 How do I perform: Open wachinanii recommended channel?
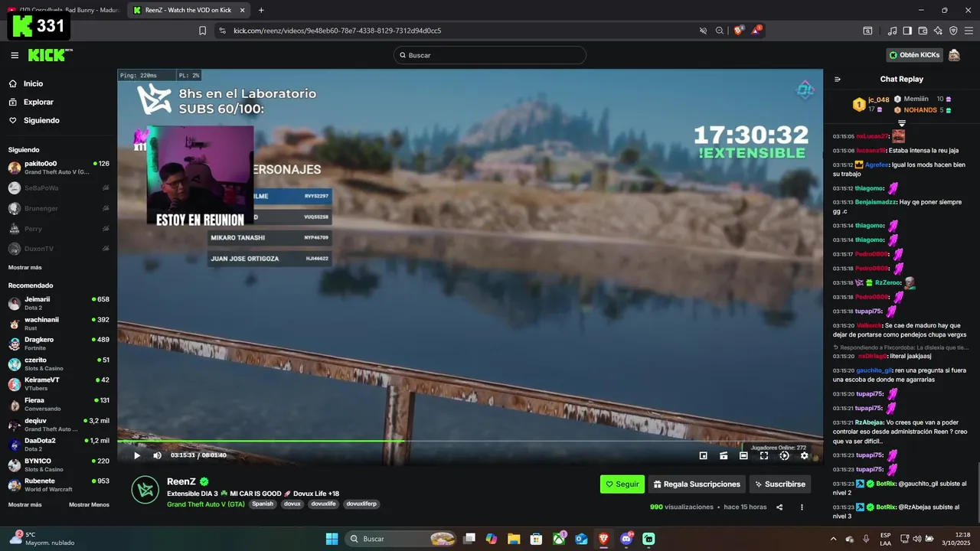58,323
